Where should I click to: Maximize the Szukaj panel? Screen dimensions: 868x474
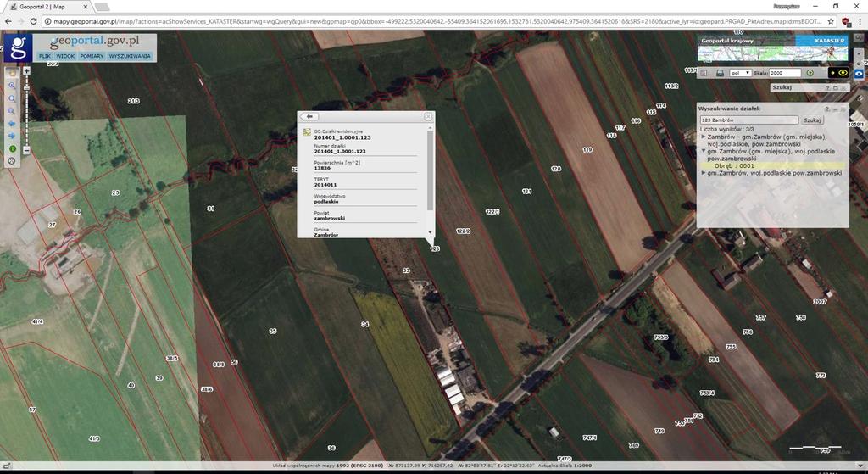pos(836,88)
